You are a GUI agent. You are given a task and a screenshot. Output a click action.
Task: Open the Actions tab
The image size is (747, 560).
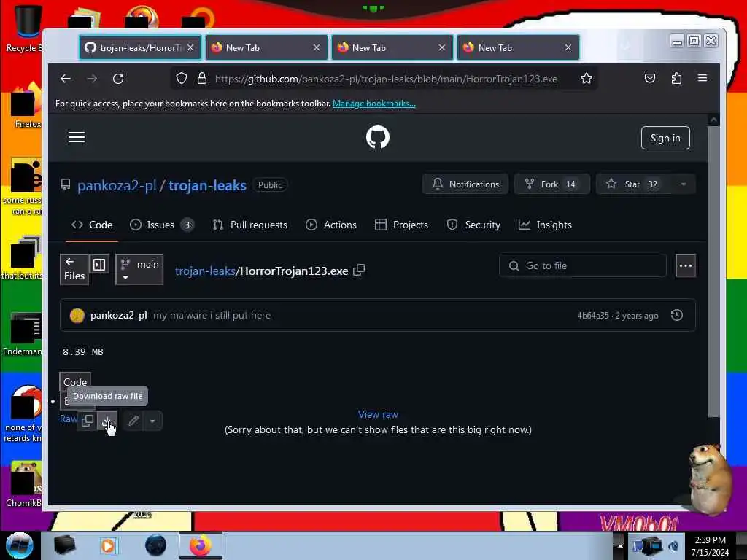click(x=331, y=225)
